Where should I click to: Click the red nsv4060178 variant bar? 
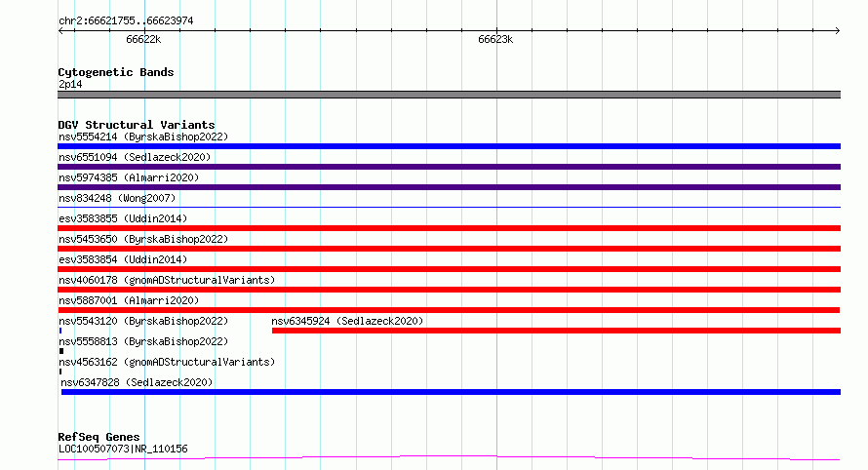click(x=449, y=290)
